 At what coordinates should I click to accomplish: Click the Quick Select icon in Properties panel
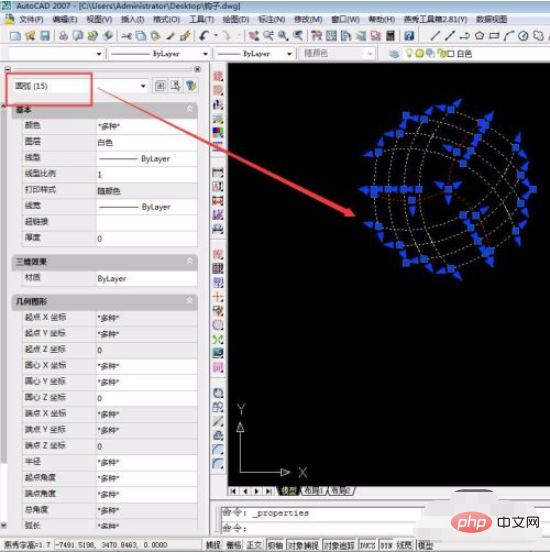tap(191, 86)
